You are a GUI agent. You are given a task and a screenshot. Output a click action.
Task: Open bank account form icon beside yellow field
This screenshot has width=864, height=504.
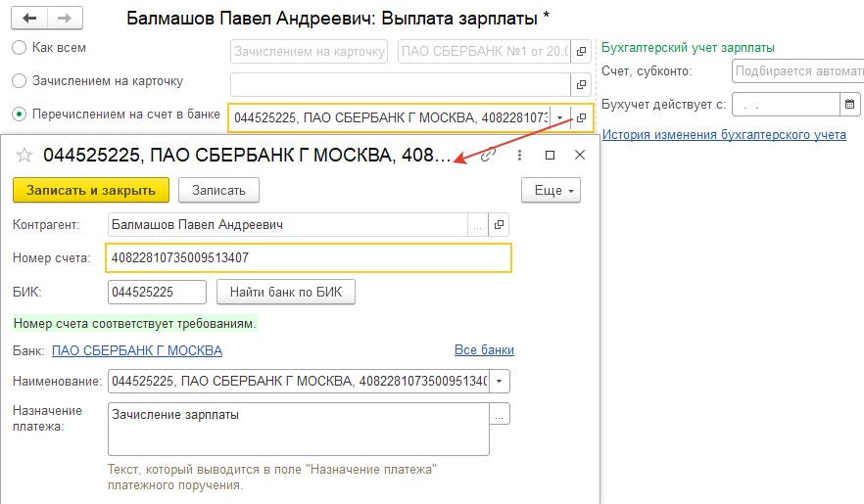click(581, 117)
